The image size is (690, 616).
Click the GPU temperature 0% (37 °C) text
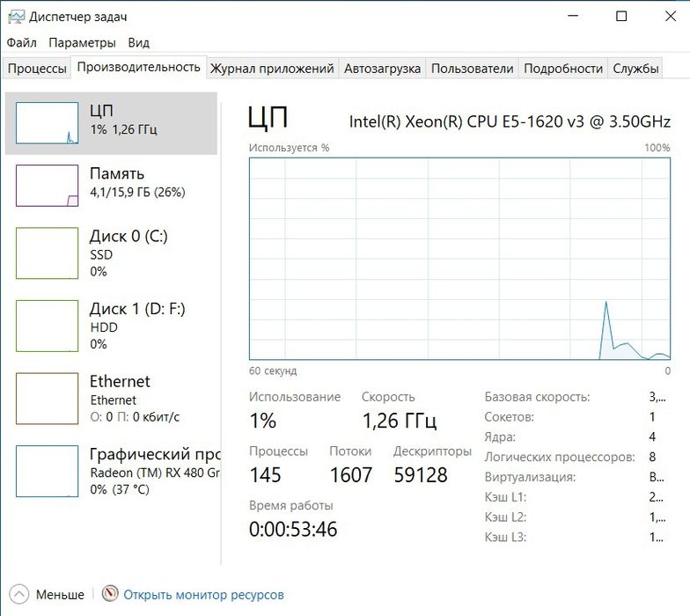pos(120,489)
